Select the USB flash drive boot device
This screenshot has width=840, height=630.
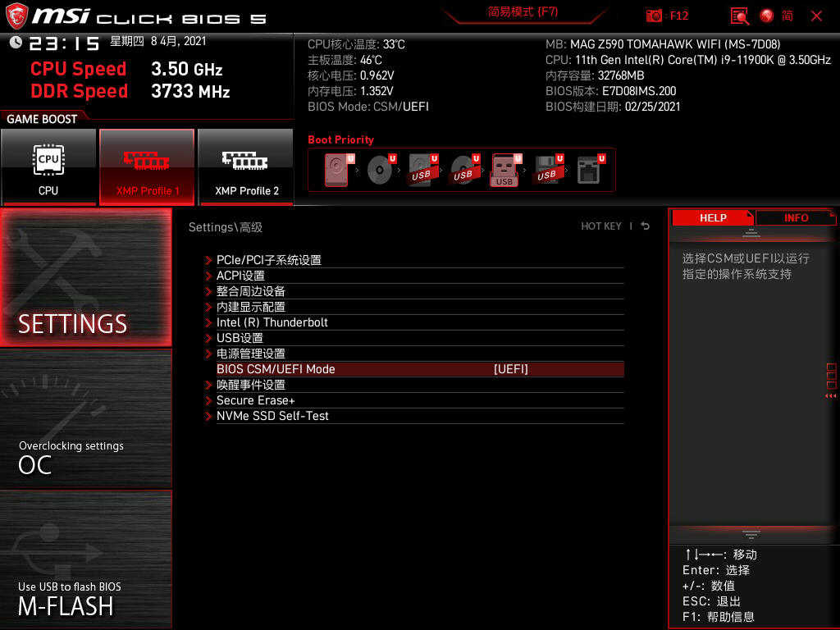click(504, 170)
